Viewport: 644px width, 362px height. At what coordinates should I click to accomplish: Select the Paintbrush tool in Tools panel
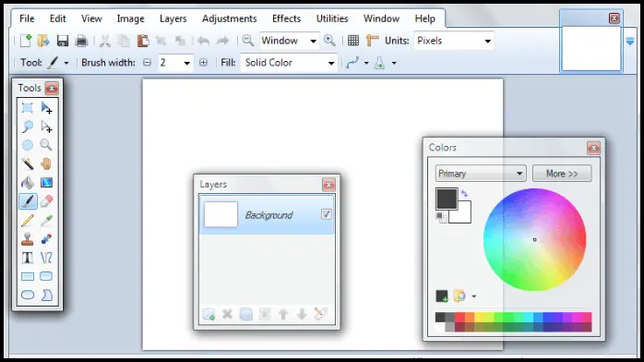pyautogui.click(x=28, y=201)
